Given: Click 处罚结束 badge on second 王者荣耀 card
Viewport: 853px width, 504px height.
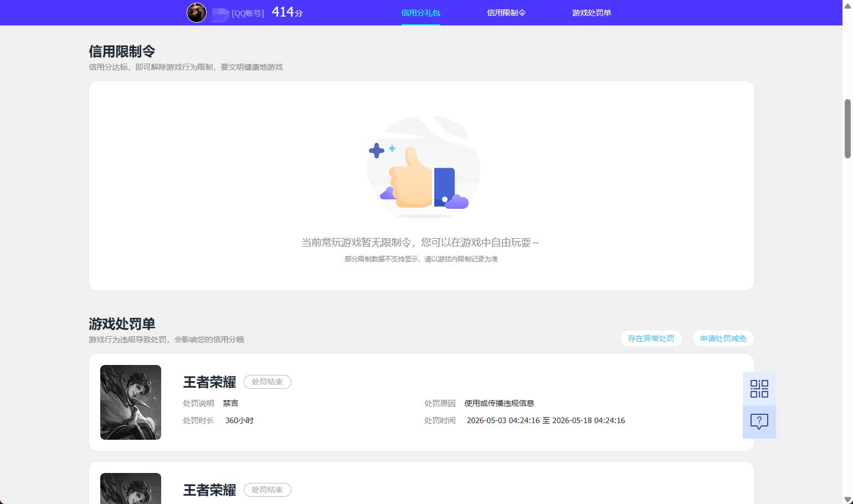Looking at the screenshot, I should point(267,490).
